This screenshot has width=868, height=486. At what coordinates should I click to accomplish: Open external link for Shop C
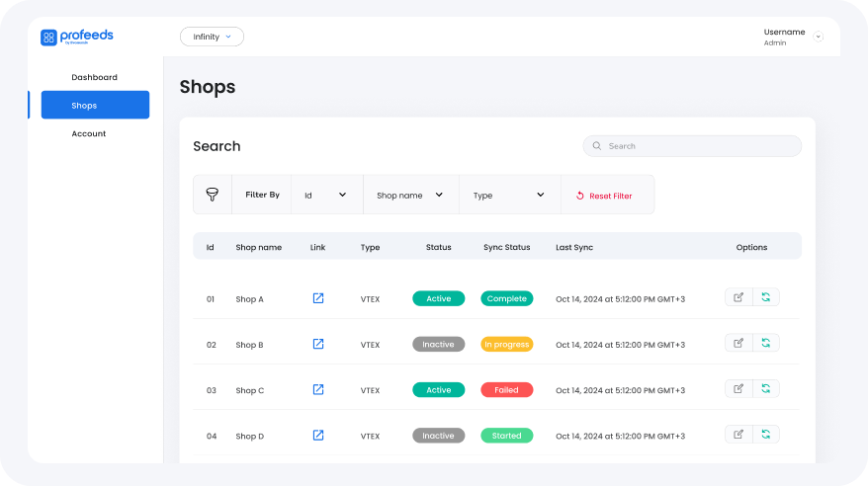[318, 389]
